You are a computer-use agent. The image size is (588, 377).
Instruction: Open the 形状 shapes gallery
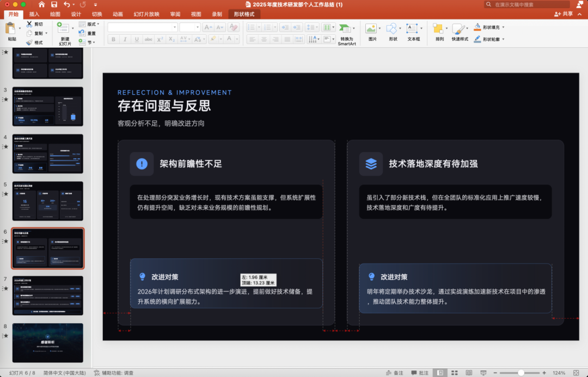[x=393, y=32]
